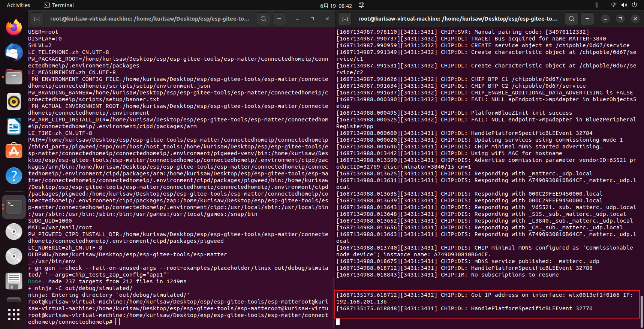
Task: Open Rhythmbox music player from dock
Action: click(14, 102)
